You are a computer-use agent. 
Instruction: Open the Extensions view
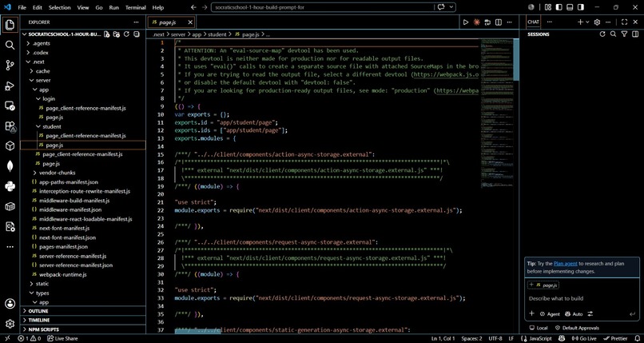[x=10, y=126]
